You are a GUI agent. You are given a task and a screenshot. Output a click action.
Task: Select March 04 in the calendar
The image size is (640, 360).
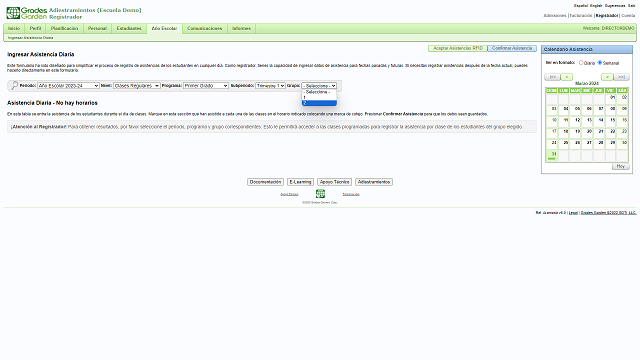564,110
